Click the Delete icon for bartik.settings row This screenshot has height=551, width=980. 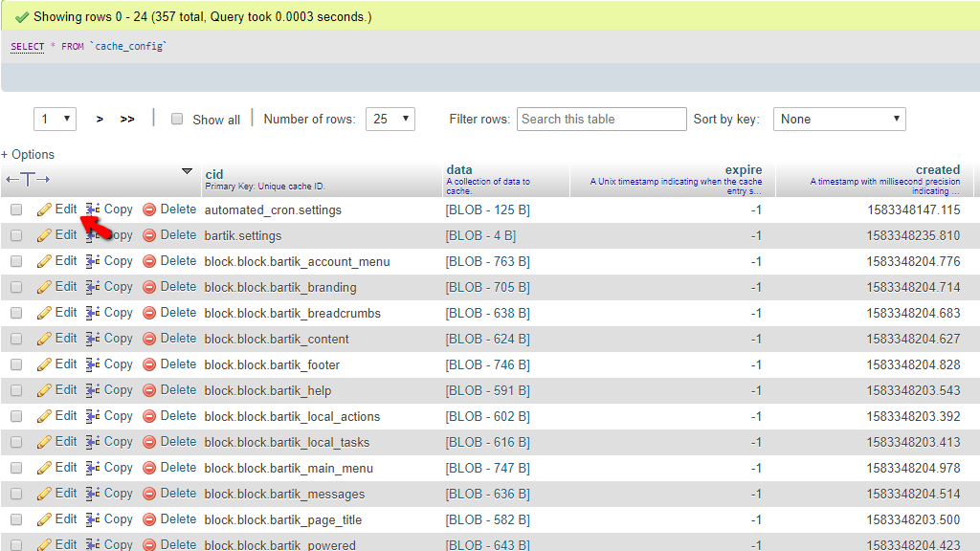click(x=148, y=235)
